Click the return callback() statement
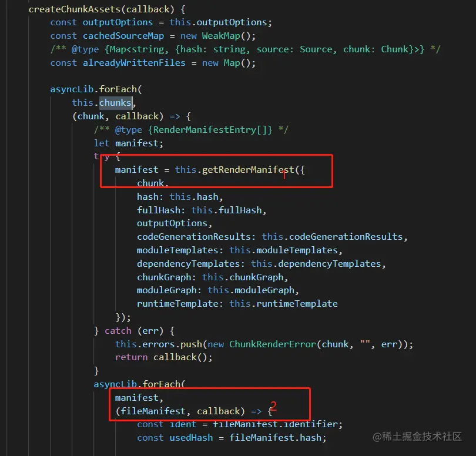The image size is (476, 456). tap(163, 357)
